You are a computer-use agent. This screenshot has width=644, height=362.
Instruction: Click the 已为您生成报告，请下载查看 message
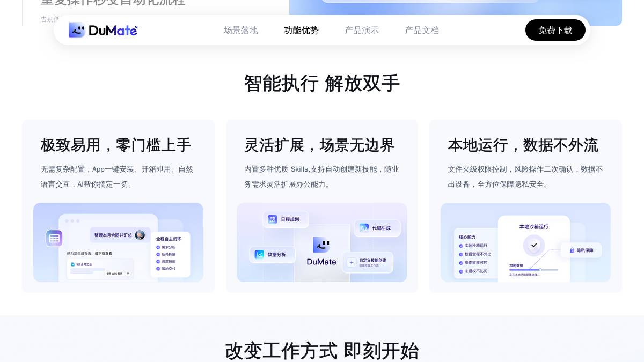tap(90, 253)
